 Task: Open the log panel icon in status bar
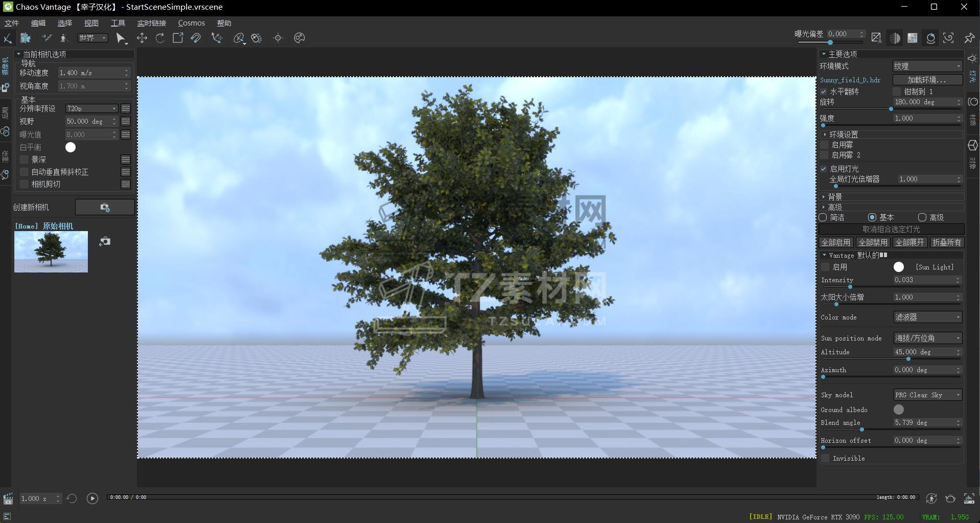pos(7,517)
